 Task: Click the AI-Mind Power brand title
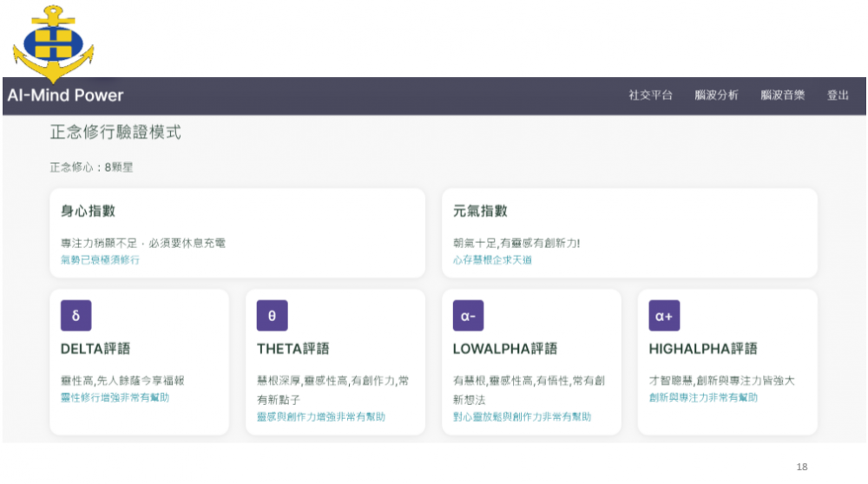pyautogui.click(x=66, y=95)
